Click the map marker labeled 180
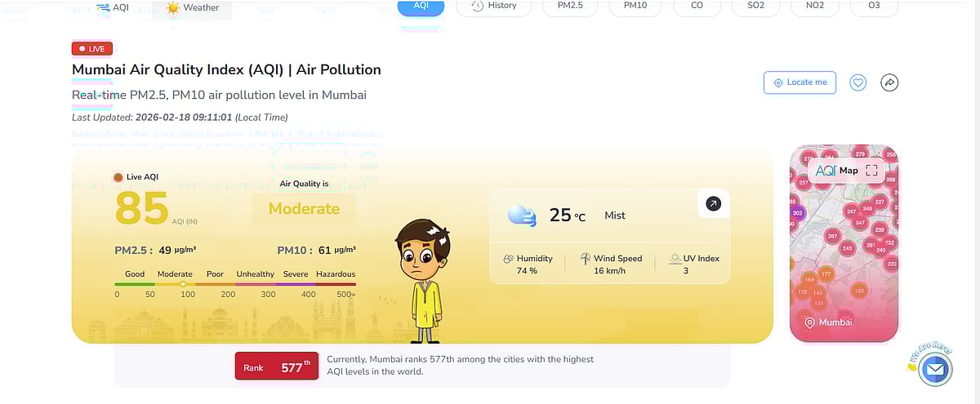980x404 pixels. click(x=859, y=290)
